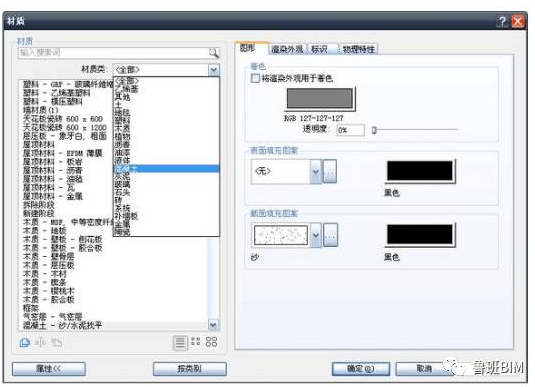Select 屋顶材料 - EPDM 薄膜 material
Image resolution: width=535 pixels, height=387 pixels.
63,153
